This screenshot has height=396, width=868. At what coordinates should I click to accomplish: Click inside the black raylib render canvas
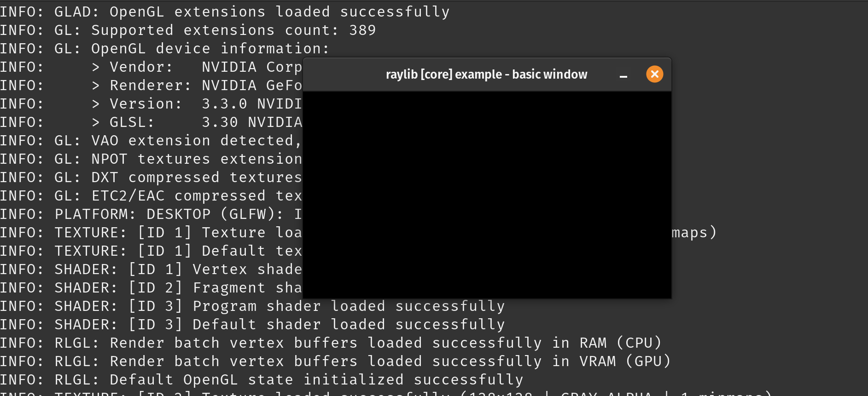pos(487,193)
